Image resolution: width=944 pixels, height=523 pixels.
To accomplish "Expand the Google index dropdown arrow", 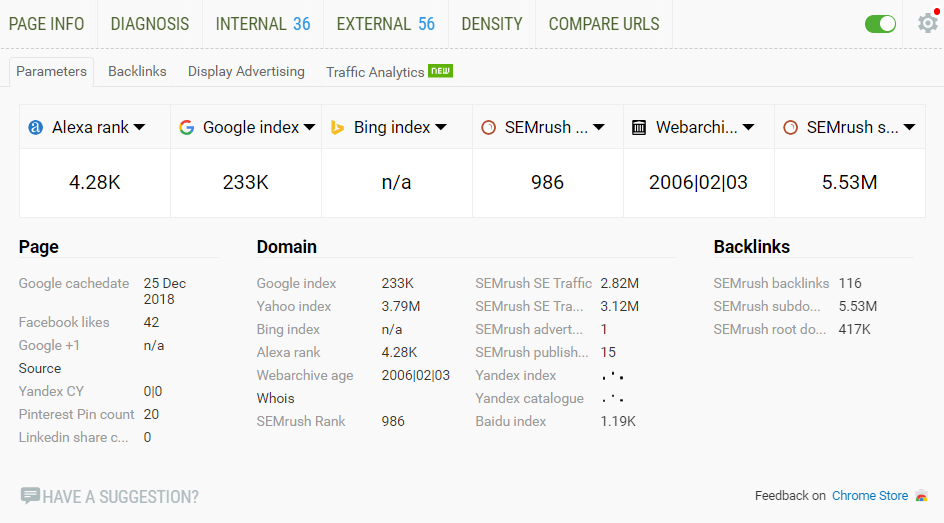I will (309, 127).
